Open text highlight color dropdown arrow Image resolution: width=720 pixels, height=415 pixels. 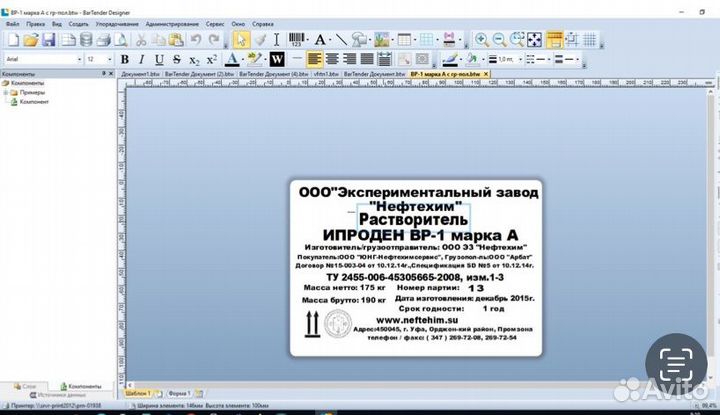point(266,59)
